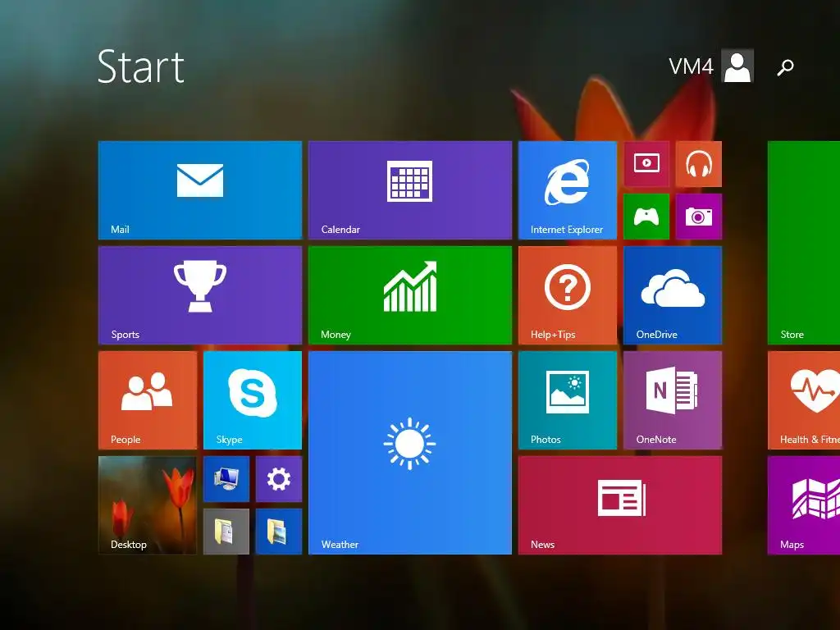Open the News tile
Viewport: 840px width, 630px height.
click(620, 505)
